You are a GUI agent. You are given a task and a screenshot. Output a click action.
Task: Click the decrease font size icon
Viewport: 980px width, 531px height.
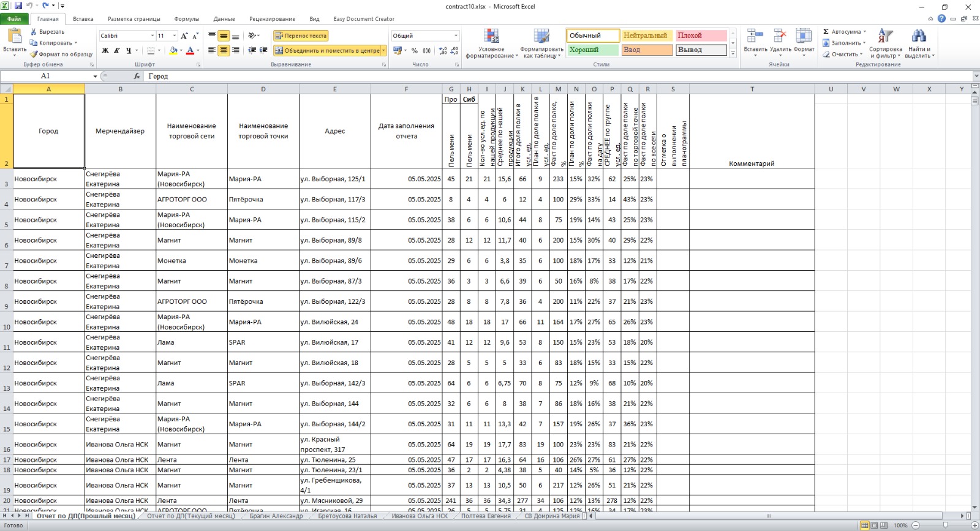[195, 36]
